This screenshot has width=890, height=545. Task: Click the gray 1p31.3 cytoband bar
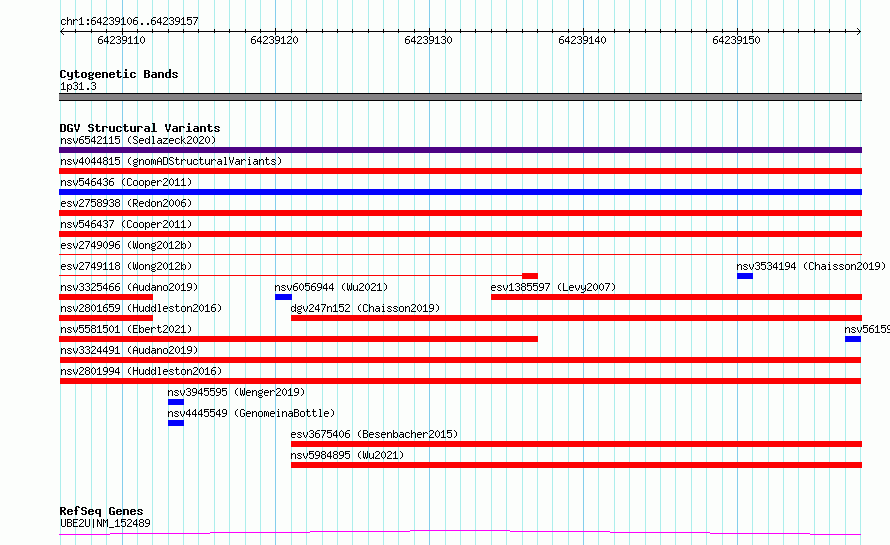(x=460, y=97)
